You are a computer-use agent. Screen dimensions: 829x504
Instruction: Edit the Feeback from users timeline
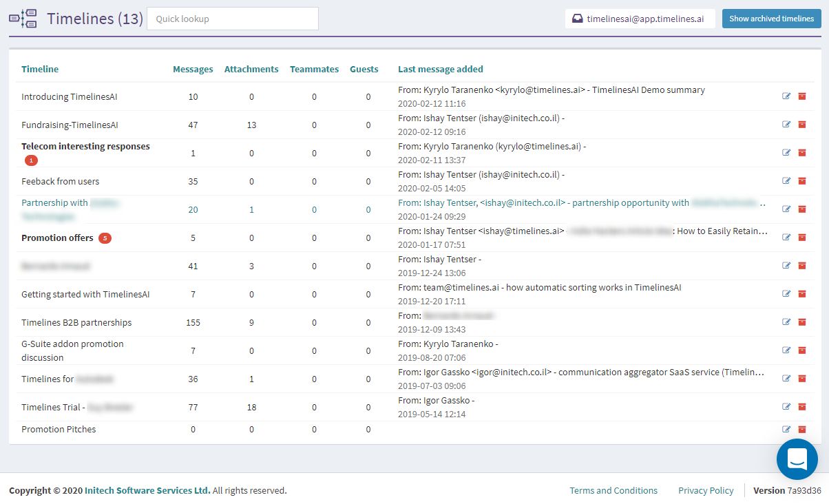point(786,181)
